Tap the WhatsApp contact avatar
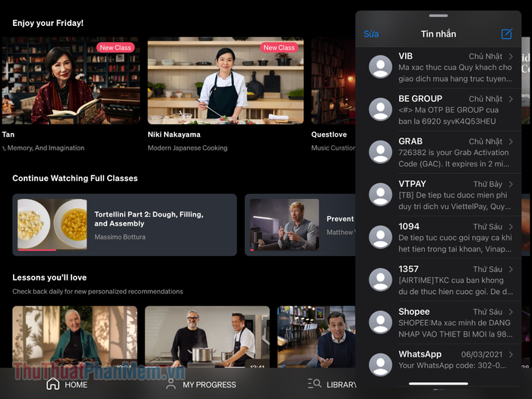This screenshot has height=399, width=532. (x=380, y=365)
